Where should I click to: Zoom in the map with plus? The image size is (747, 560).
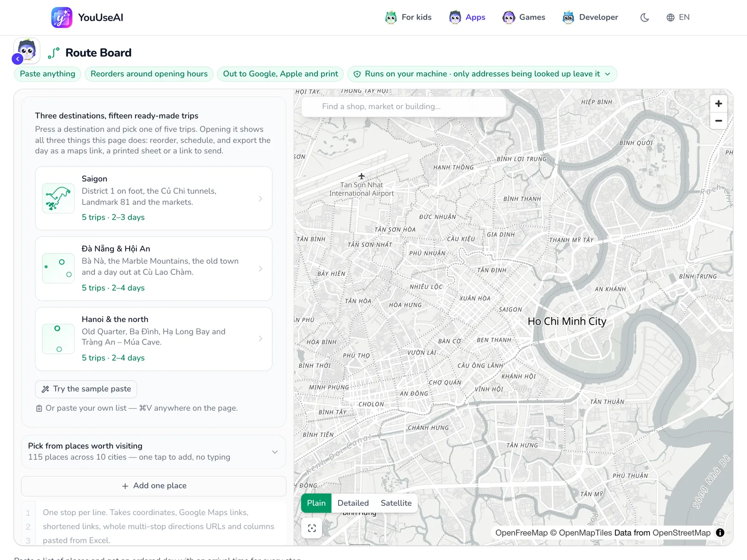(x=719, y=104)
